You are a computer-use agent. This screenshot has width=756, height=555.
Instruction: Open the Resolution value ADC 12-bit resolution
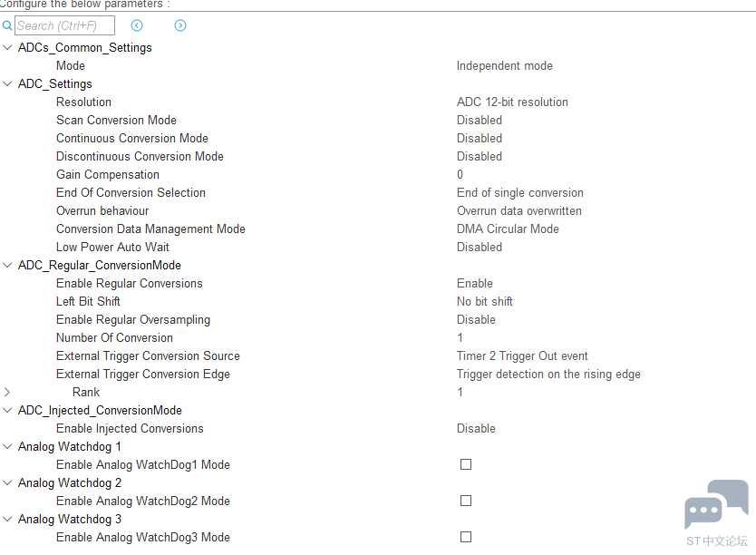click(512, 102)
